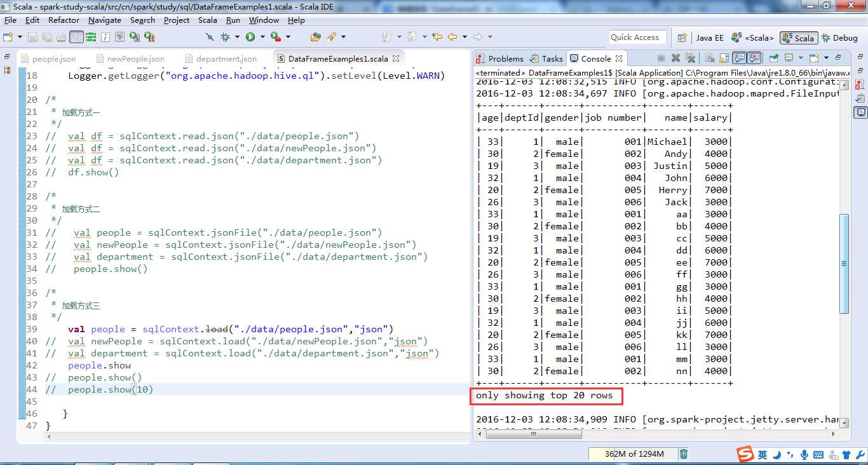This screenshot has width=868, height=465.
Task: Click the Open Type folder icon
Action: click(316, 37)
